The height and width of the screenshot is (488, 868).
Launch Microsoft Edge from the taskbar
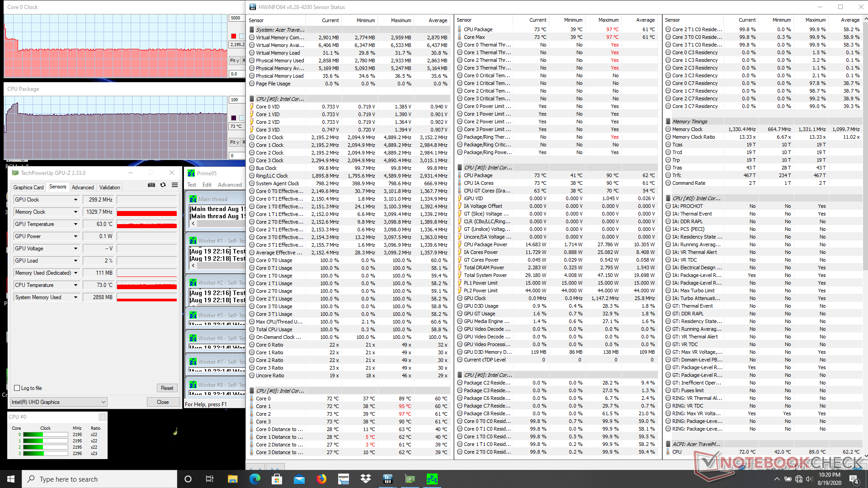[255, 479]
